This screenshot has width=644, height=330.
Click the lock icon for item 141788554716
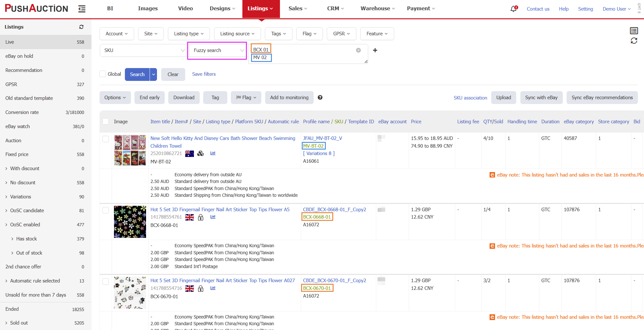point(201,289)
